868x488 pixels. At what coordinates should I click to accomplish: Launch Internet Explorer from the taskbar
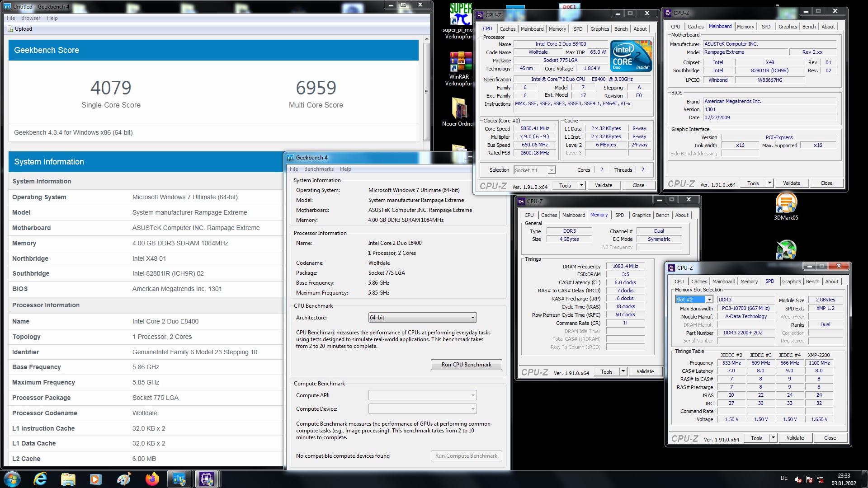tap(40, 479)
